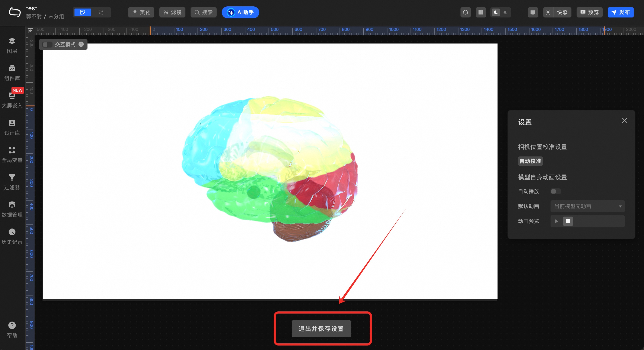644x350 pixels.
Task: Open 数据管理 data management panel
Action: [12, 209]
